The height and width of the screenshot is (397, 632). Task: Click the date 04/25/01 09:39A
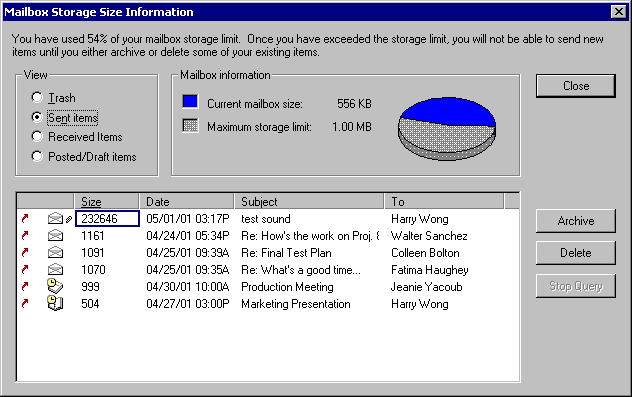[188, 253]
